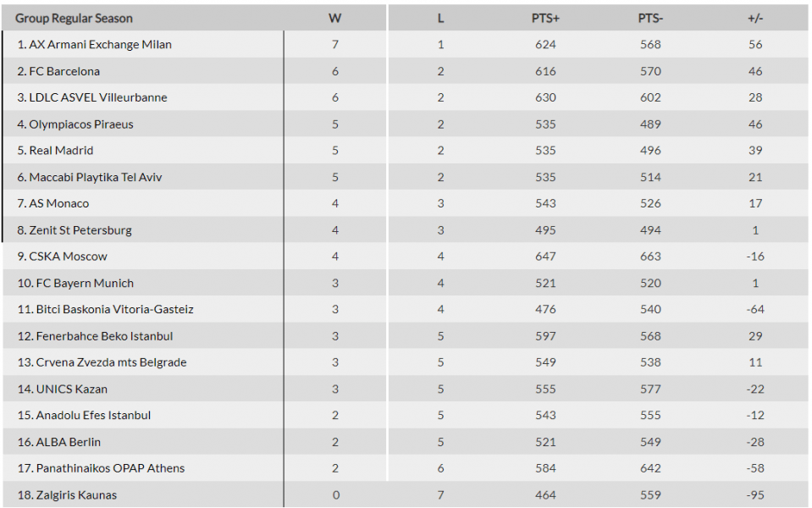Select LDLC ASVEL Villeurbanne in standings
The image size is (812, 508).
92,97
